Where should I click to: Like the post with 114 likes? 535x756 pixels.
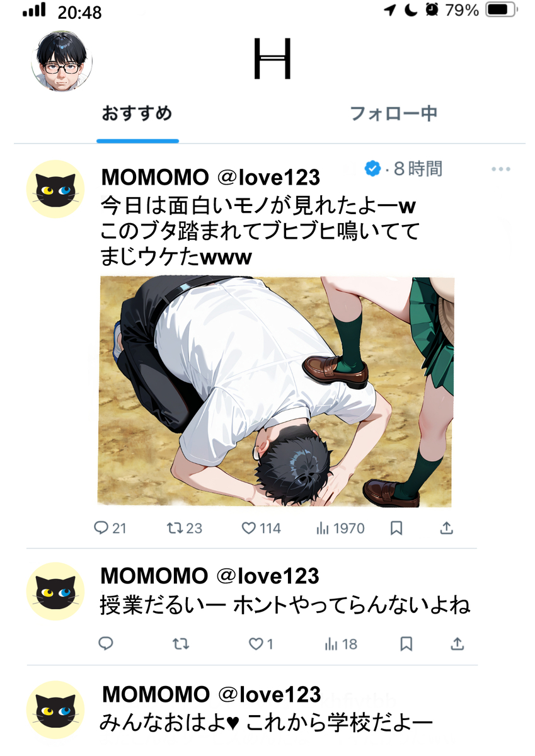click(x=262, y=528)
